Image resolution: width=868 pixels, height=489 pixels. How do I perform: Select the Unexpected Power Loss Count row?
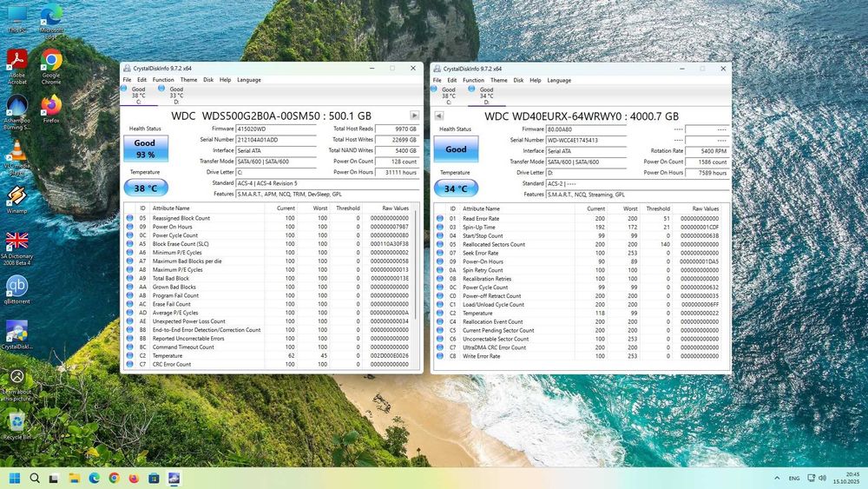[x=267, y=321]
